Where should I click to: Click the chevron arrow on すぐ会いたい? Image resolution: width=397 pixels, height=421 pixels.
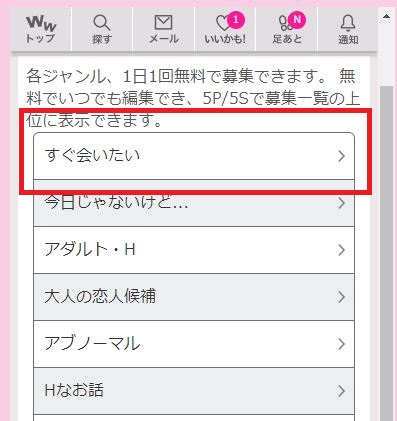pos(341,156)
